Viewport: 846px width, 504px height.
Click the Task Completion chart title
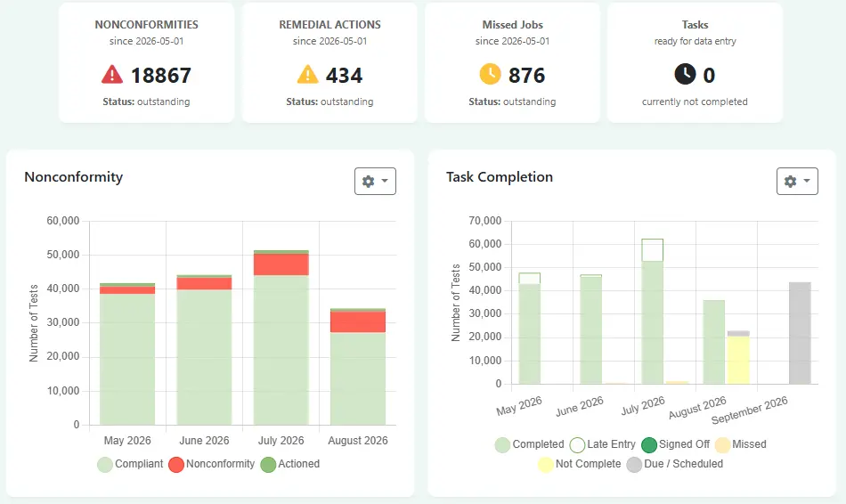(500, 177)
